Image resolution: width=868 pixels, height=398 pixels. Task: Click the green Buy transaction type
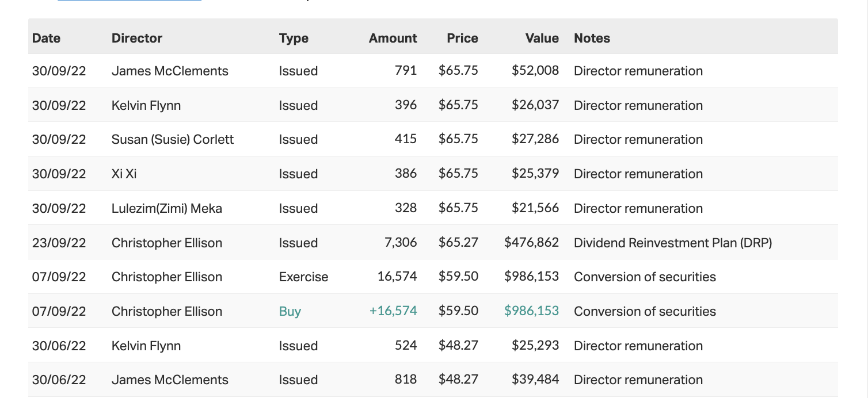click(x=290, y=311)
